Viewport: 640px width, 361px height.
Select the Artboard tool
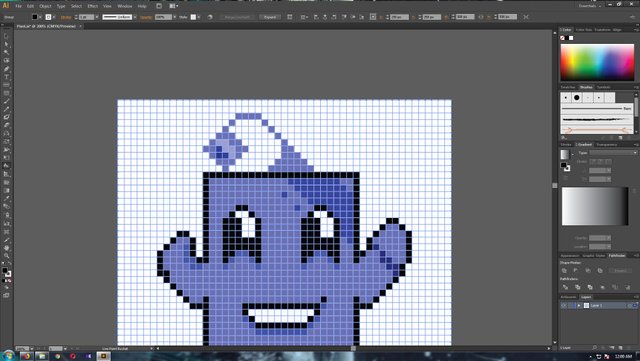(6, 232)
